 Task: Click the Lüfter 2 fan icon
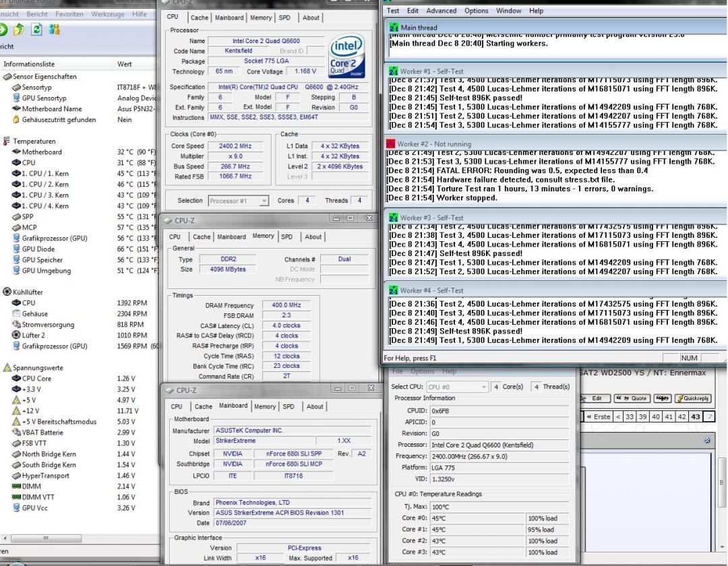[x=16, y=335]
